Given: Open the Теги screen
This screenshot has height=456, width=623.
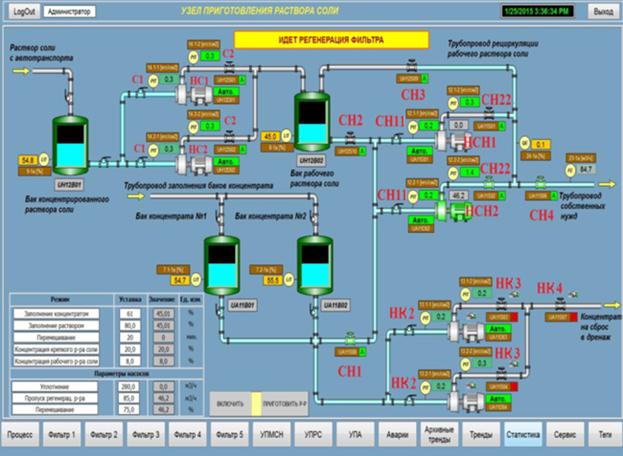Looking at the screenshot, I should tap(605, 435).
